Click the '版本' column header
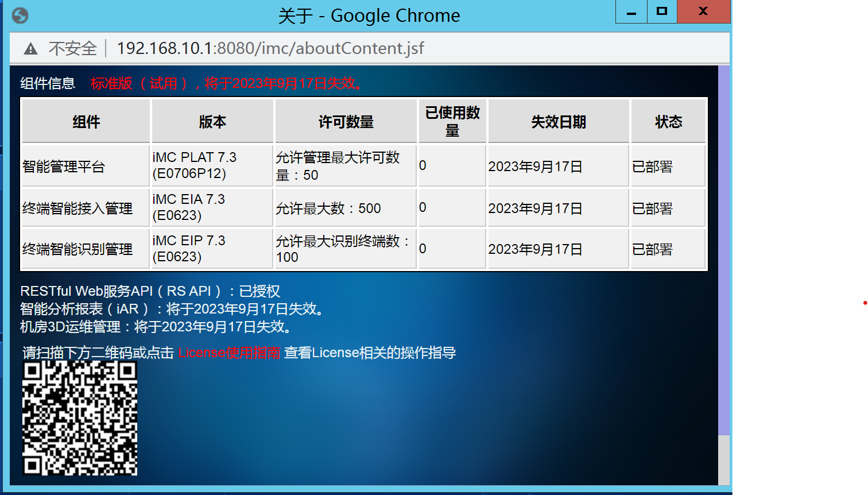 tap(212, 121)
